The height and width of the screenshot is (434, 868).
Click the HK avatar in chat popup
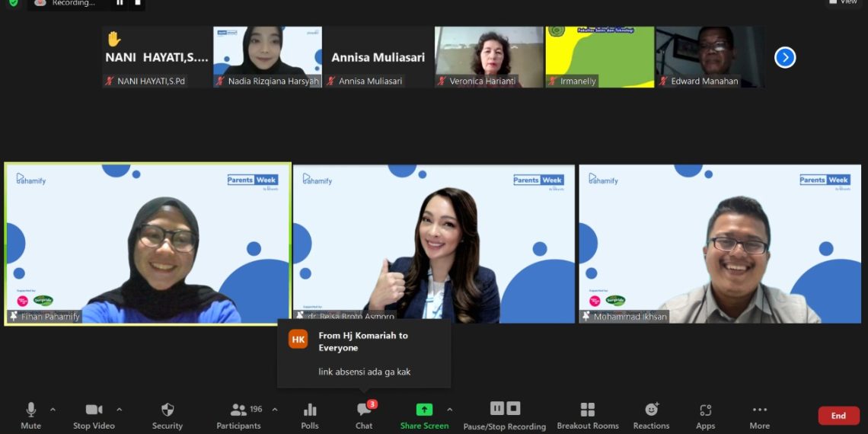click(x=298, y=340)
